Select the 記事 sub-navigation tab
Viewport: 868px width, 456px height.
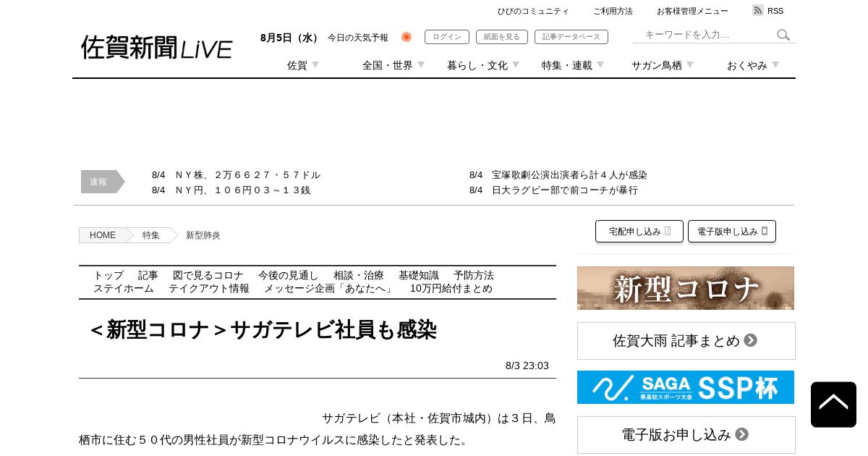tap(148, 276)
